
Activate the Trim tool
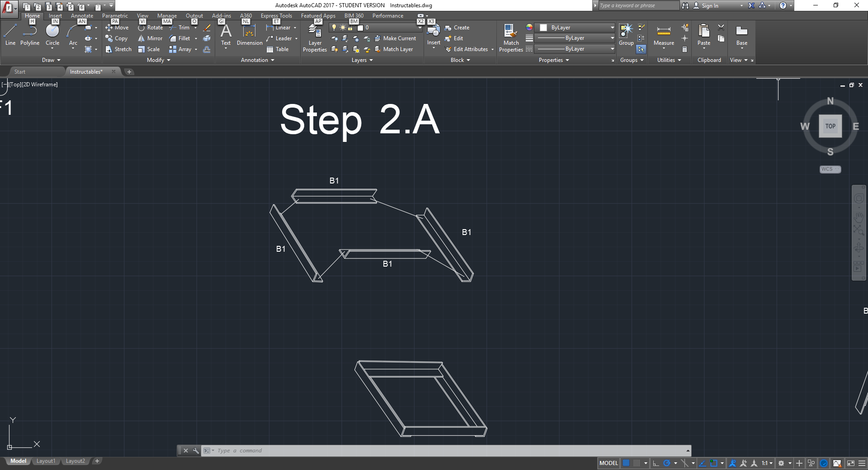[179, 28]
